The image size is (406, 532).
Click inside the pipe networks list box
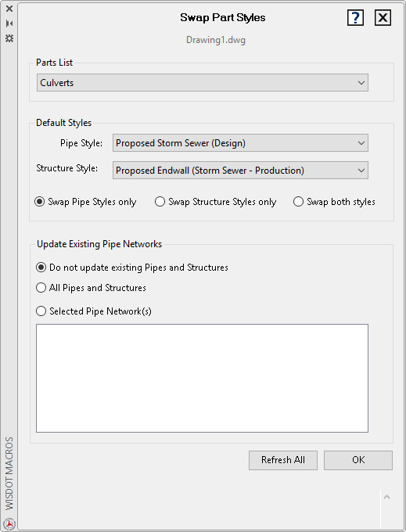(202, 378)
